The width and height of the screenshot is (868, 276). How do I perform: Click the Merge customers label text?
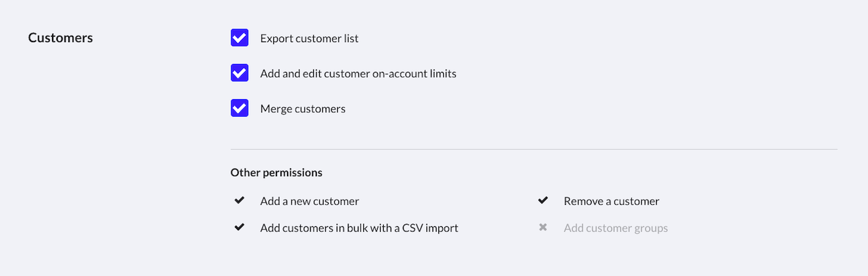tap(303, 109)
